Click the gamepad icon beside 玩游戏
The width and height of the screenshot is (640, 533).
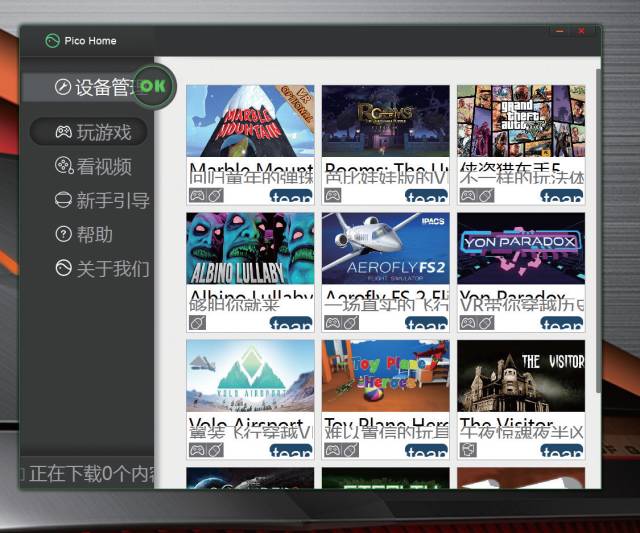tap(64, 132)
